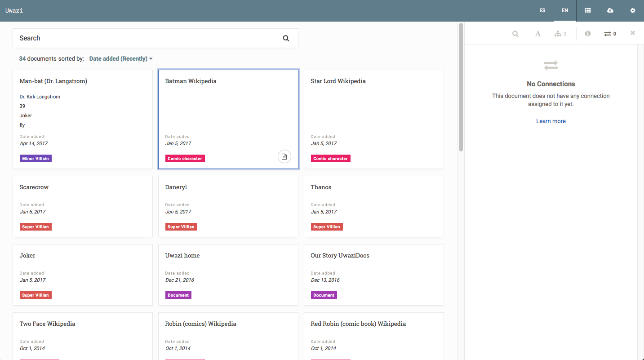
Task: Open the Scarecrow card
Action: click(83, 206)
